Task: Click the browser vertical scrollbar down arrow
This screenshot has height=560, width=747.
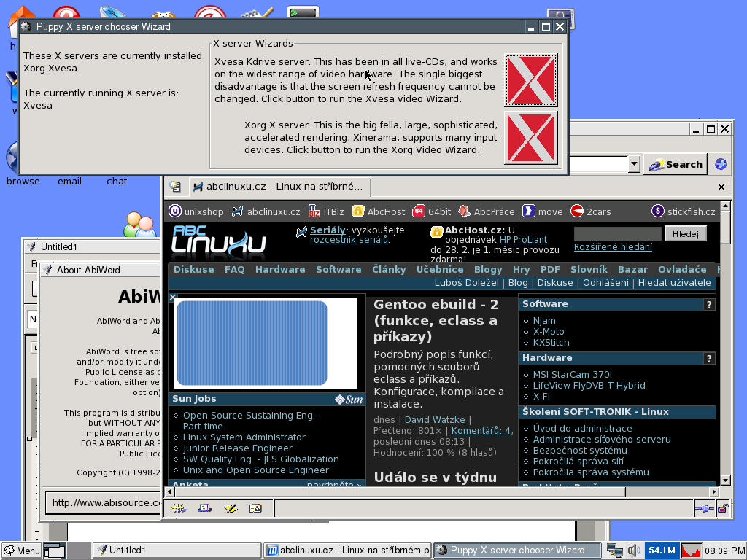Action: pos(726,481)
